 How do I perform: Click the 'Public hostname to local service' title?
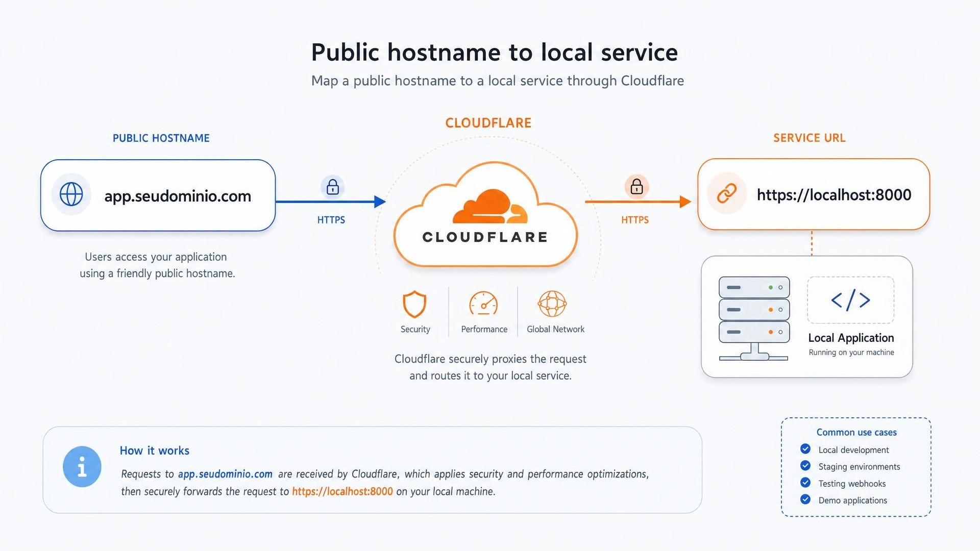(495, 52)
